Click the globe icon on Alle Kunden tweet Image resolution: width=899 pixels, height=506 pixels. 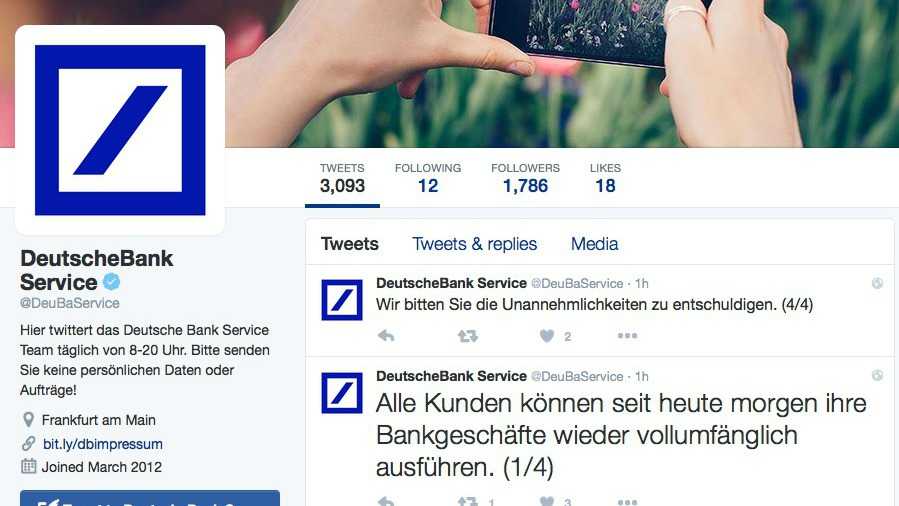877,375
